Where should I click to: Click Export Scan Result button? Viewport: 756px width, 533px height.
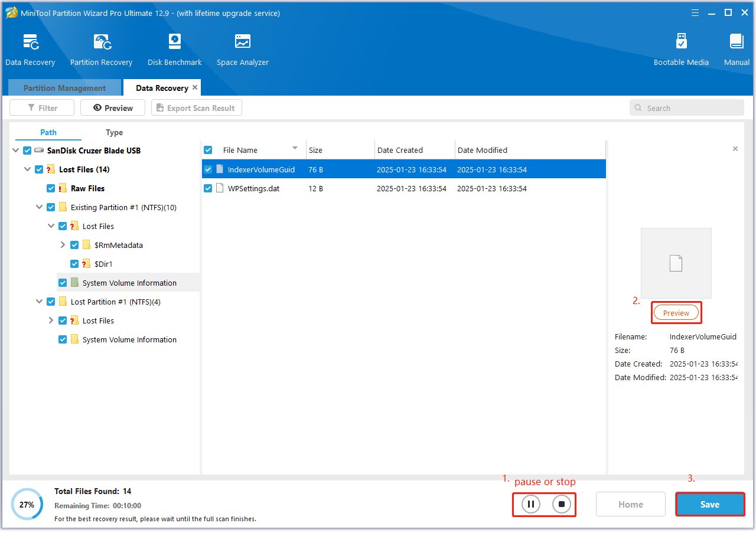point(197,108)
